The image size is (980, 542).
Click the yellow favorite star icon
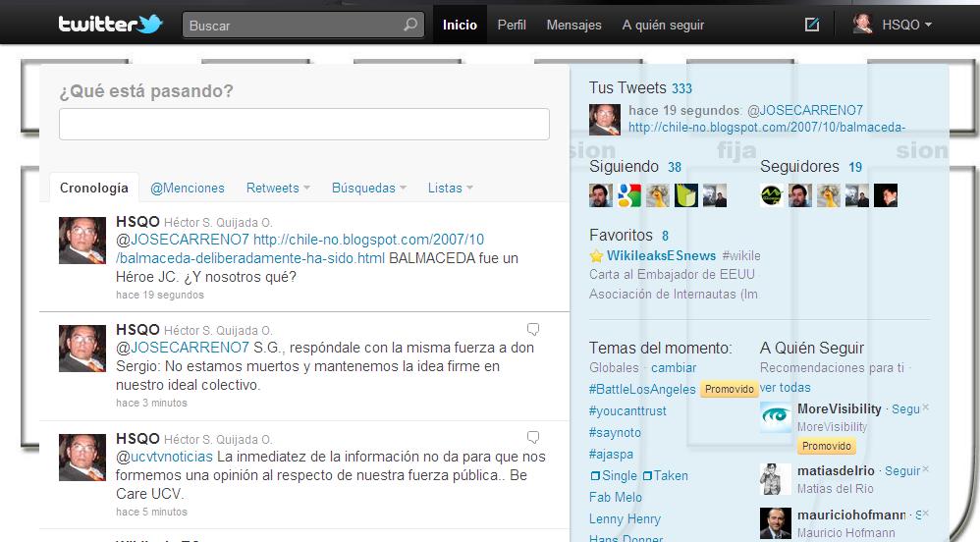[596, 255]
